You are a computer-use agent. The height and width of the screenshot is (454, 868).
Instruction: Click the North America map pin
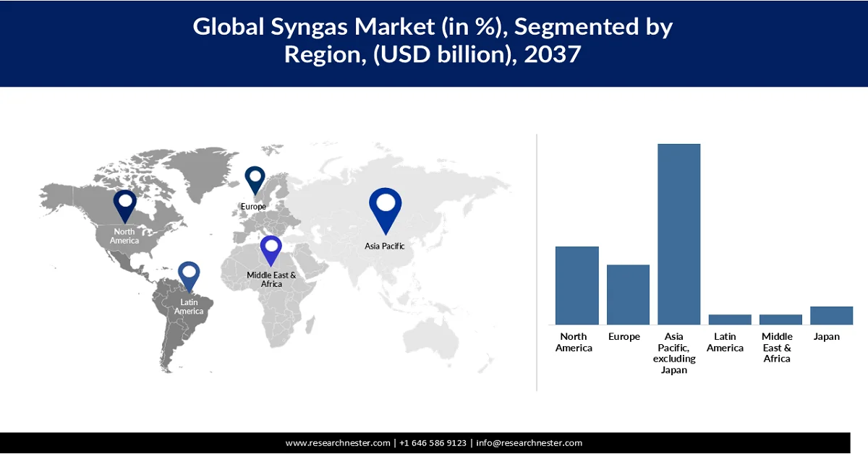click(x=125, y=206)
